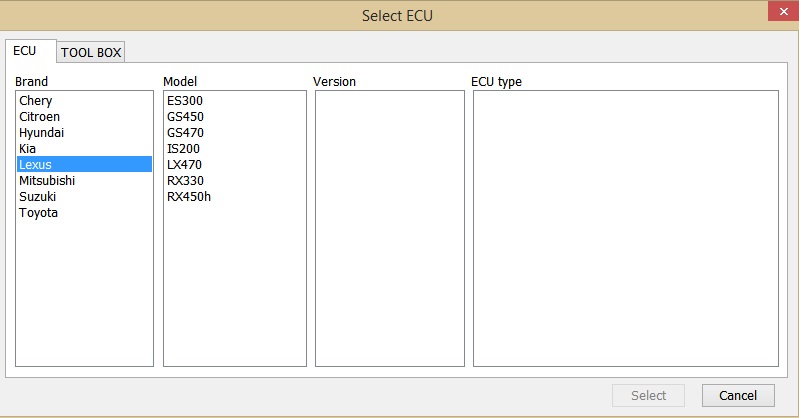
Task: Pick Toyota from the Brand list
Action: (39, 213)
